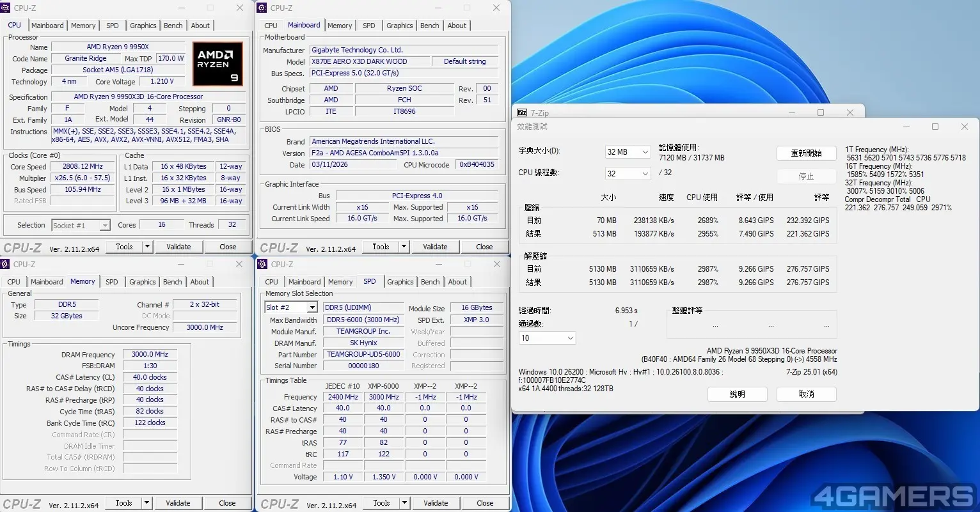Click the 重新開始 restart button in 7-Zip benchmark

[x=807, y=153]
